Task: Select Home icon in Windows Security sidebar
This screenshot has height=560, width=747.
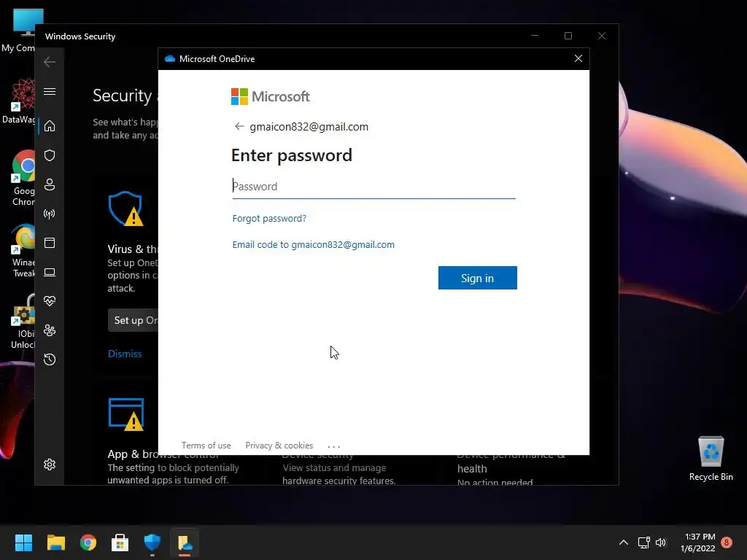Action: [50, 125]
